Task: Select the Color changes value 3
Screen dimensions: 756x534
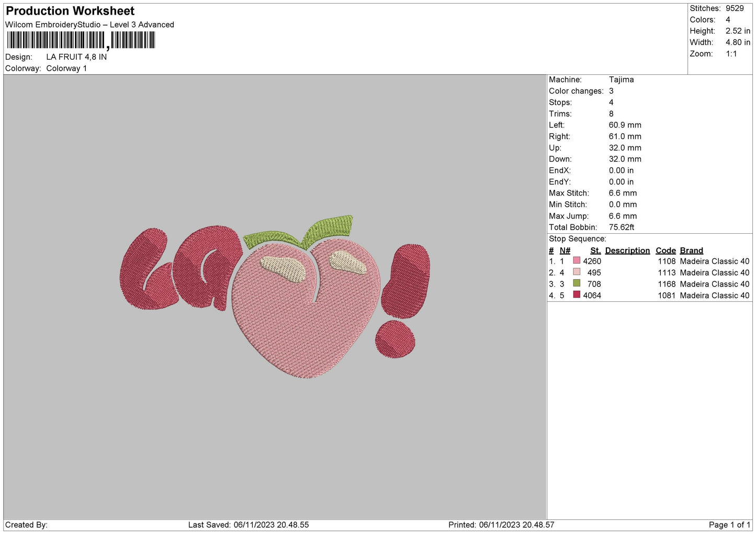Action: [x=611, y=91]
